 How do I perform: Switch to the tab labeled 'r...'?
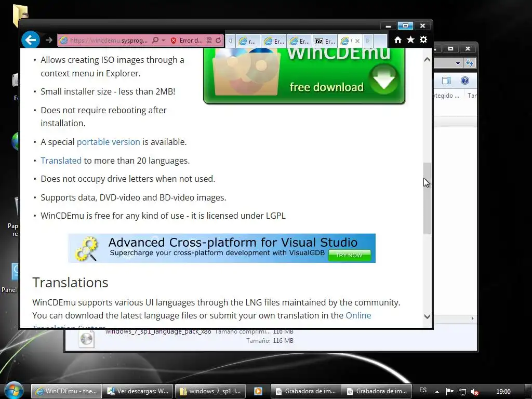pos(248,41)
